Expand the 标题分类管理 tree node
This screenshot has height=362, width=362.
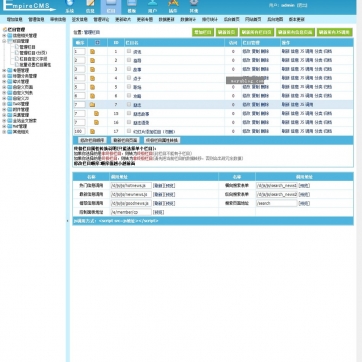[4, 76]
